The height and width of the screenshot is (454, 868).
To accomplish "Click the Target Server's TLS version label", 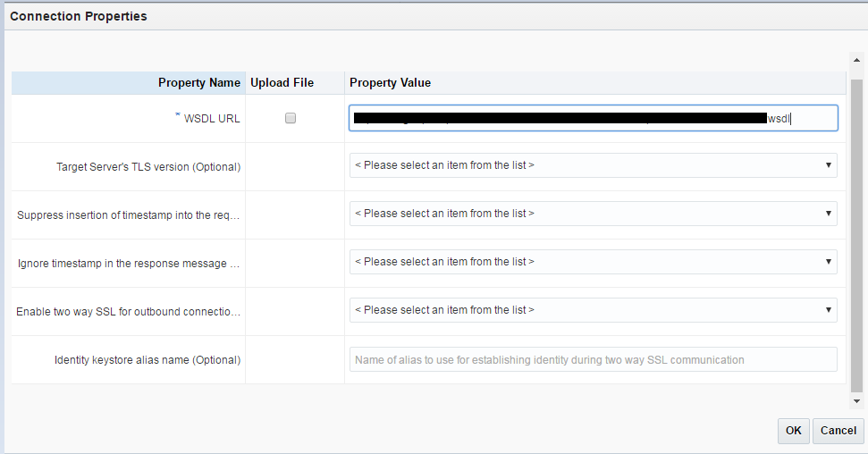I will click(x=148, y=166).
